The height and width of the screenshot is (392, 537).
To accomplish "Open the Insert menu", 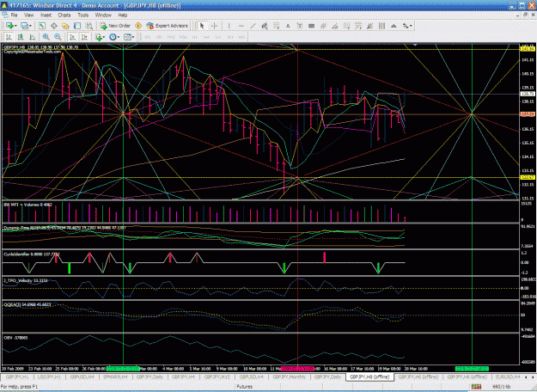I will pyautogui.click(x=46, y=15).
